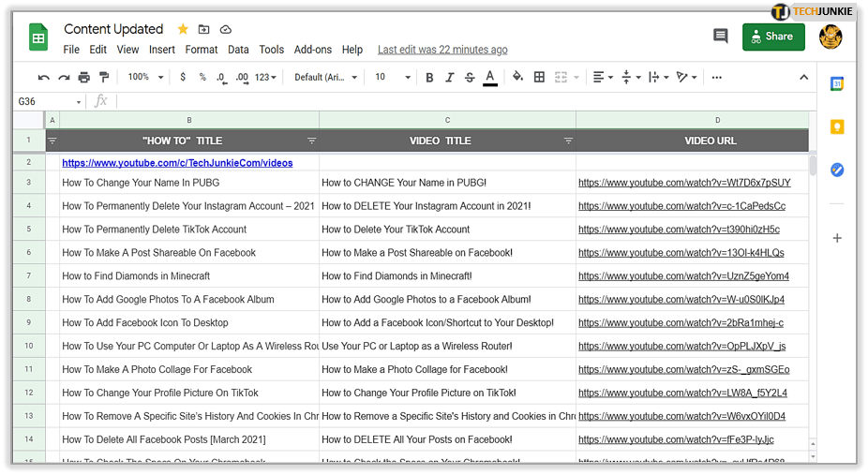Open the zoom 100% dropdown
This screenshot has width=868, height=475.
(x=145, y=78)
